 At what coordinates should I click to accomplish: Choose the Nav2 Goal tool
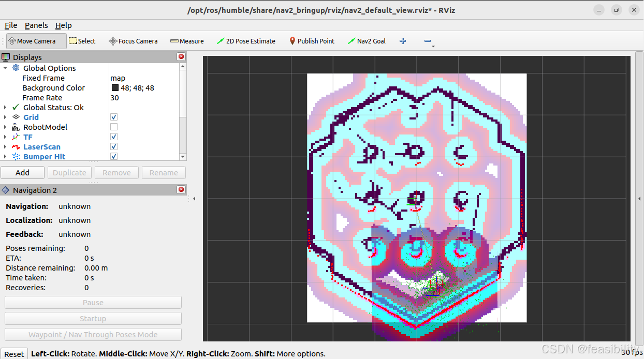367,41
